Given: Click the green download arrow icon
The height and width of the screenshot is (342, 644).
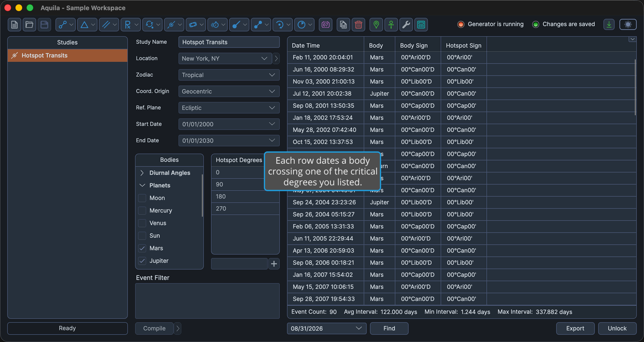Looking at the screenshot, I should (x=609, y=25).
